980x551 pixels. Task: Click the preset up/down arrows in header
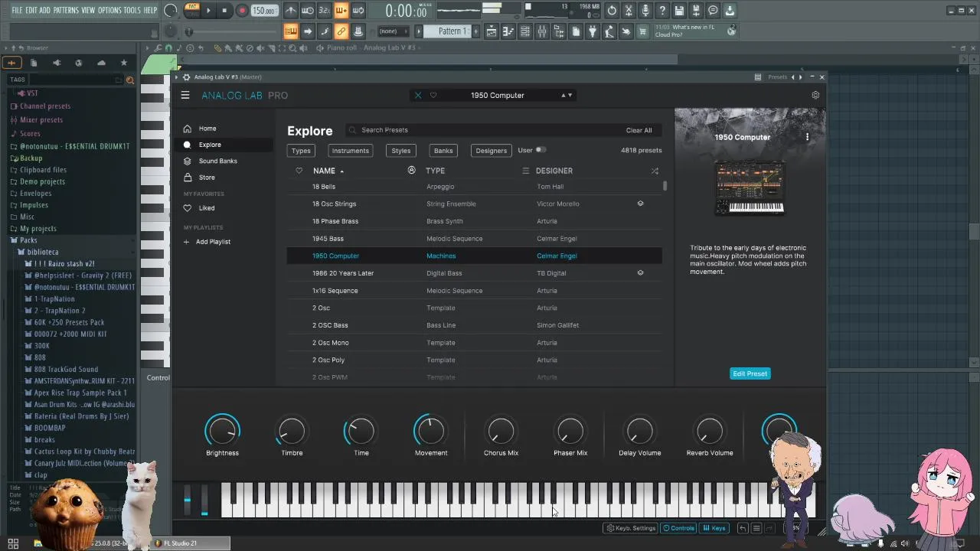point(567,96)
